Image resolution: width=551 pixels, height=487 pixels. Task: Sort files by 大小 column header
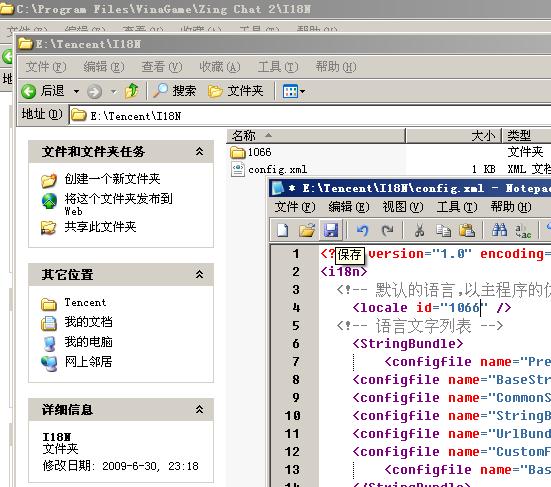click(454, 136)
